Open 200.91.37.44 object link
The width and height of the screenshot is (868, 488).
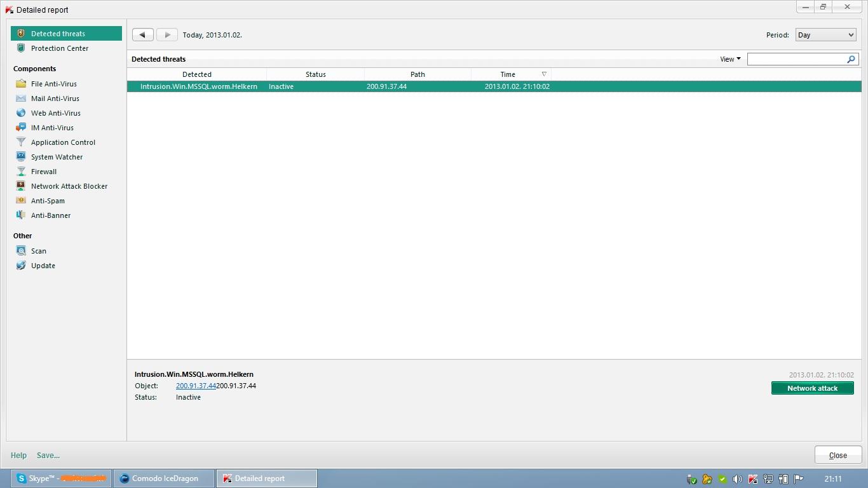pos(196,386)
